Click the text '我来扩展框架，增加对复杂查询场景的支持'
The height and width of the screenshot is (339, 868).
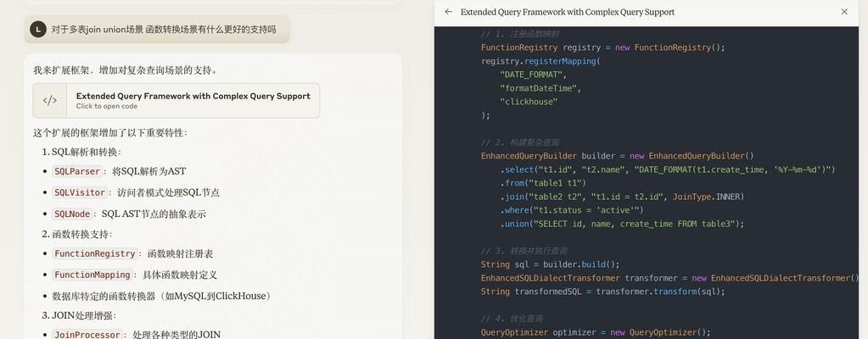click(x=125, y=70)
